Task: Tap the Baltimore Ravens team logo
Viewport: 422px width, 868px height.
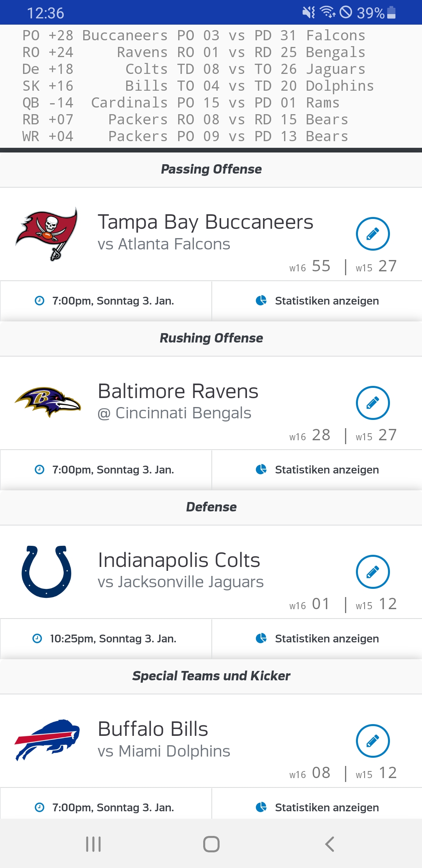Action: (47, 402)
